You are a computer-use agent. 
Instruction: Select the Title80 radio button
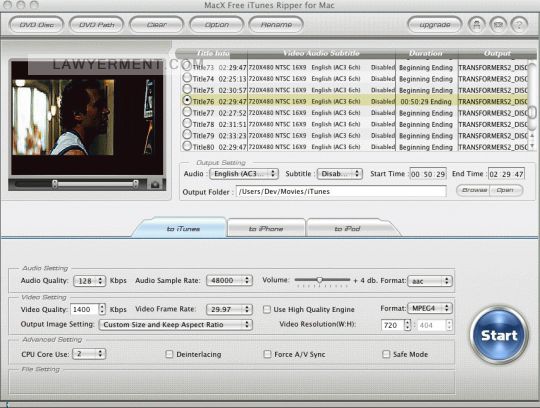coord(187,146)
